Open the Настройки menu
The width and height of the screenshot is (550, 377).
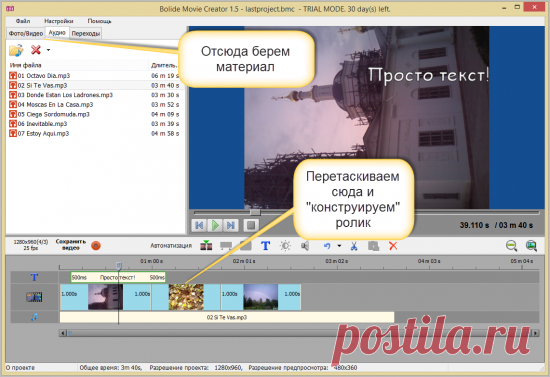(x=59, y=21)
